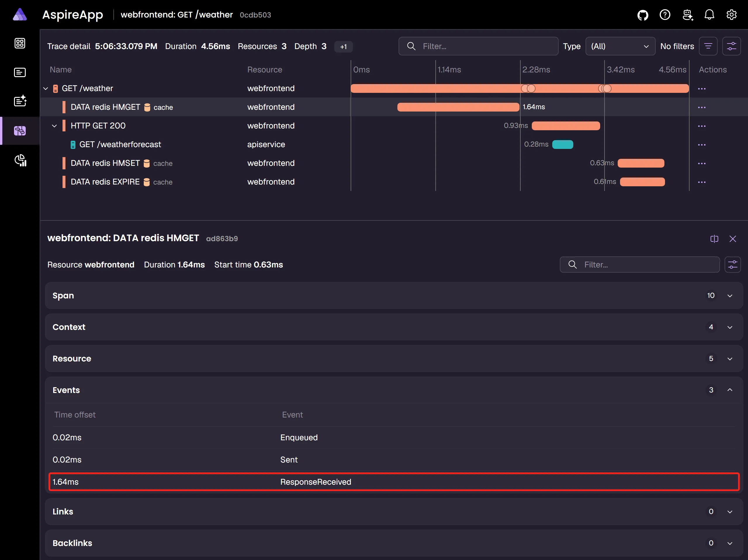Go to Structured logs page in sidebar
Image resolution: width=748 pixels, height=560 pixels.
tap(20, 101)
